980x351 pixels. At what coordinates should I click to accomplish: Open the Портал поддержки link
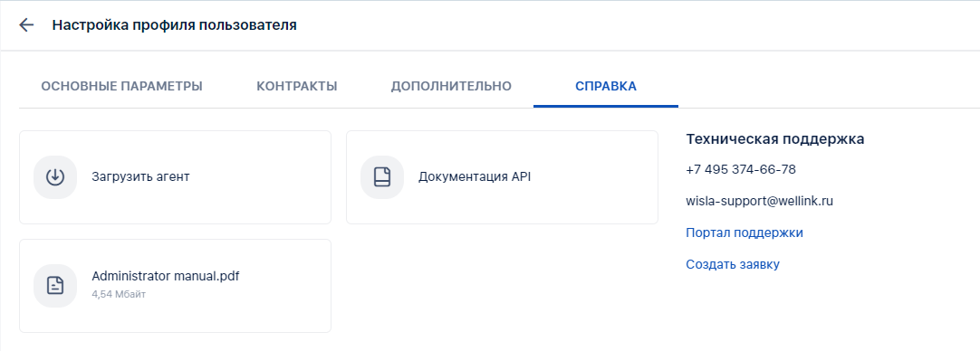[x=745, y=233]
